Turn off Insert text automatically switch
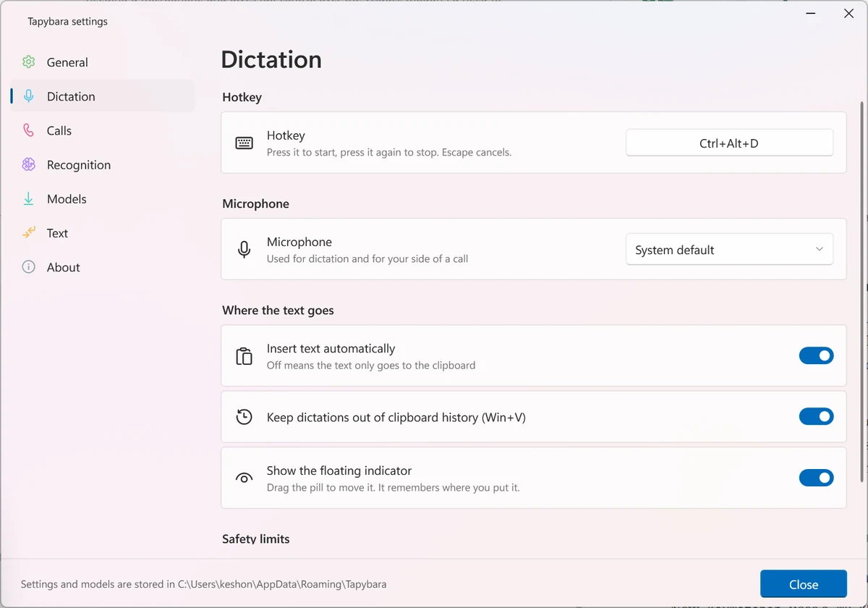Screen dimensions: 868x608 click(x=816, y=355)
